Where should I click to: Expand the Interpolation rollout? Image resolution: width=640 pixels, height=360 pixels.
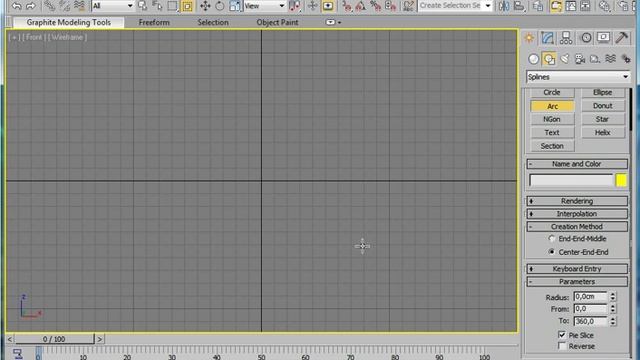pyautogui.click(x=577, y=214)
